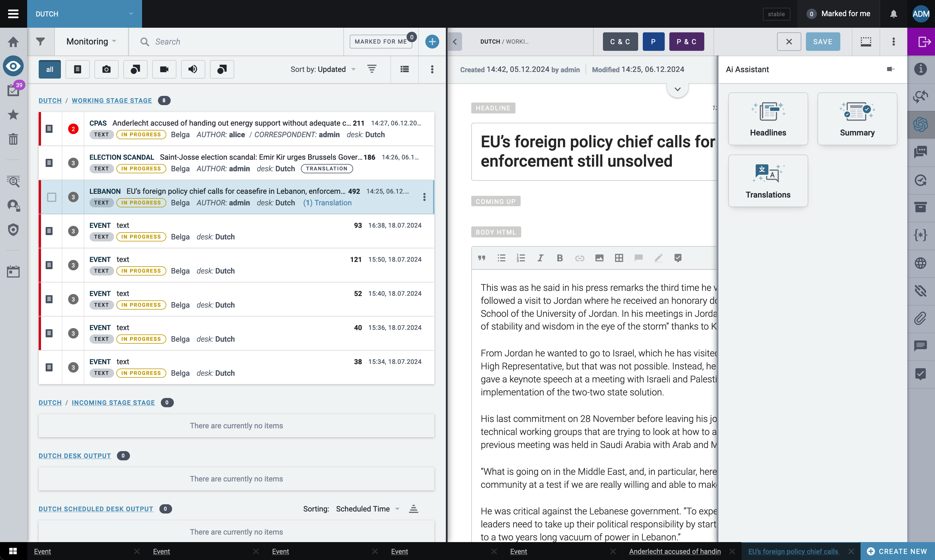Open the macros curly braces widget

click(921, 235)
